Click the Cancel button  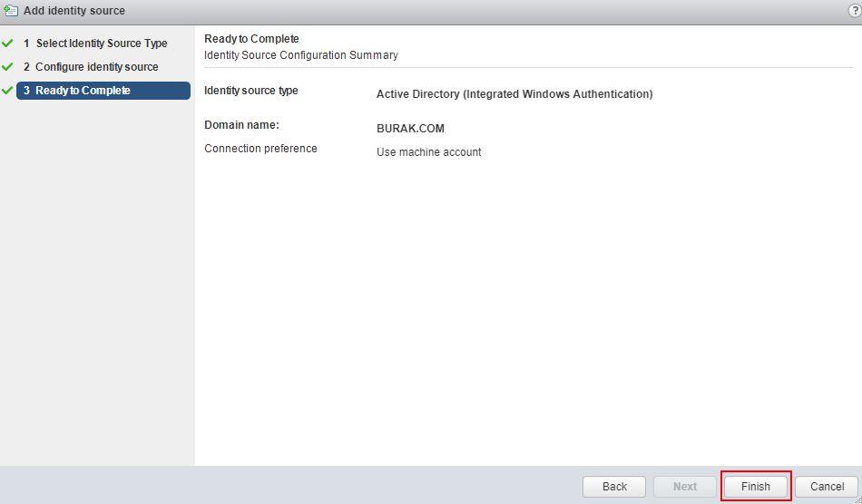[827, 487]
